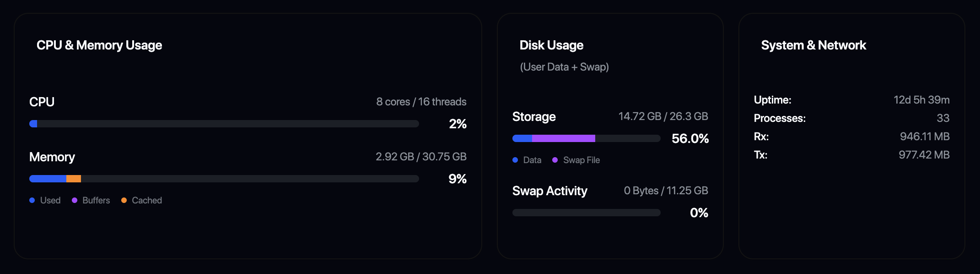Click the blue Data legend dot
980x274 pixels.
[515, 160]
